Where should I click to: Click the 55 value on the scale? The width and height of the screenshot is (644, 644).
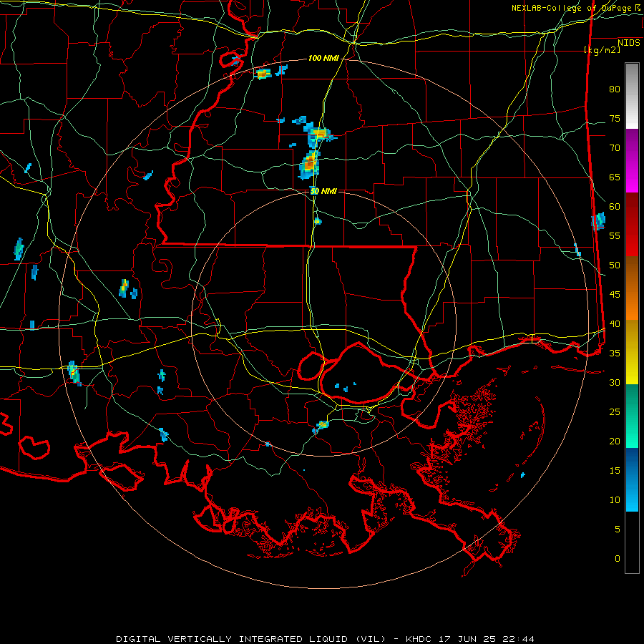point(615,236)
